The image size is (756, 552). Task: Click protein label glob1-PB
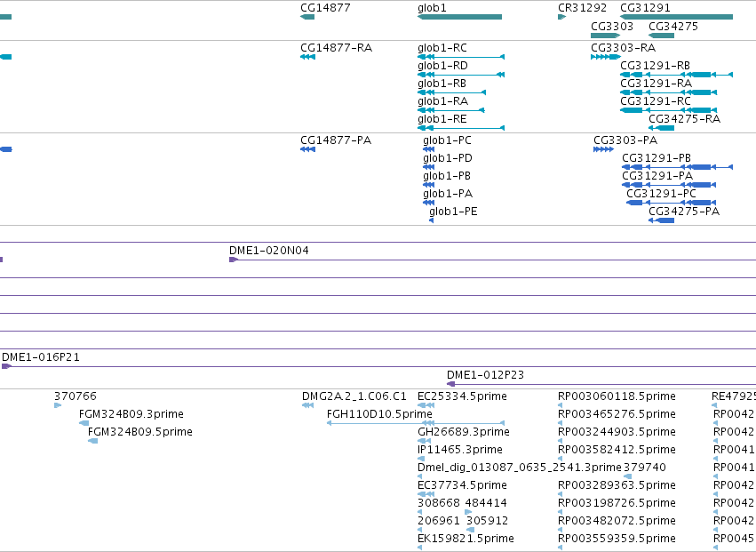pyautogui.click(x=447, y=176)
